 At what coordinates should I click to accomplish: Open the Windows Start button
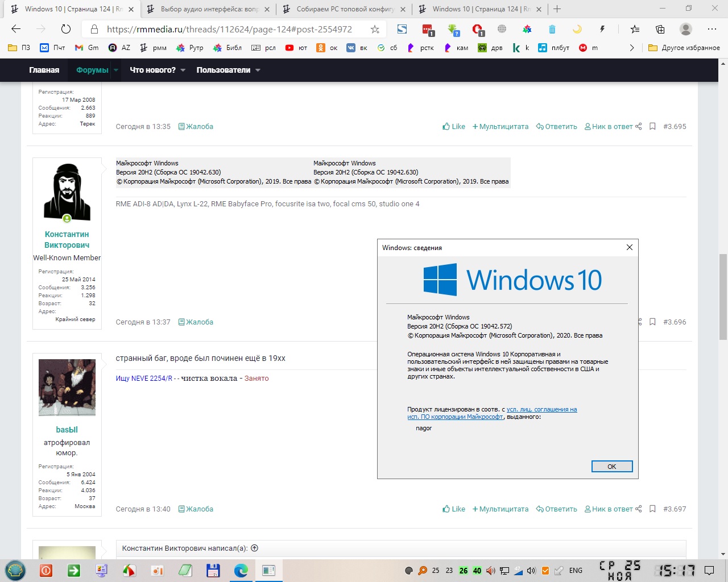(x=15, y=570)
